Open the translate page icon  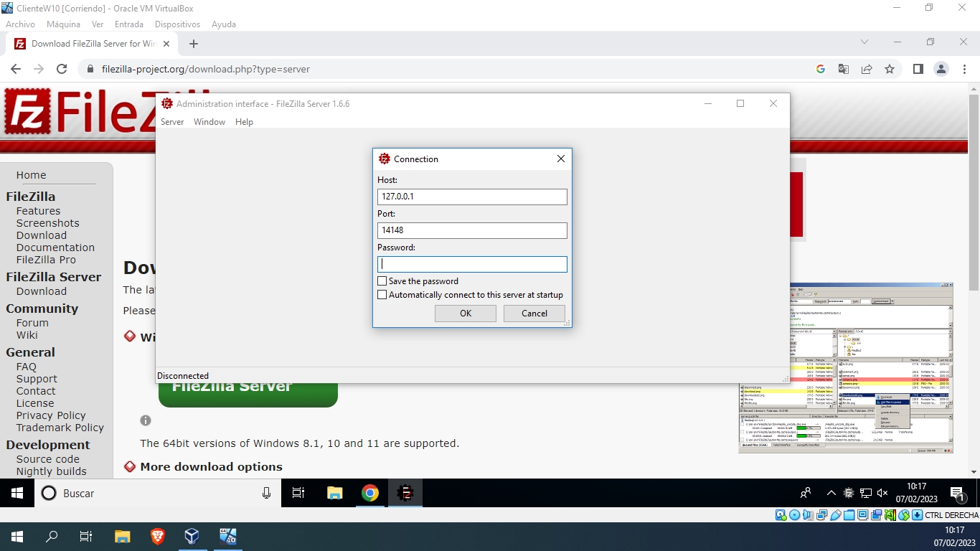844,69
